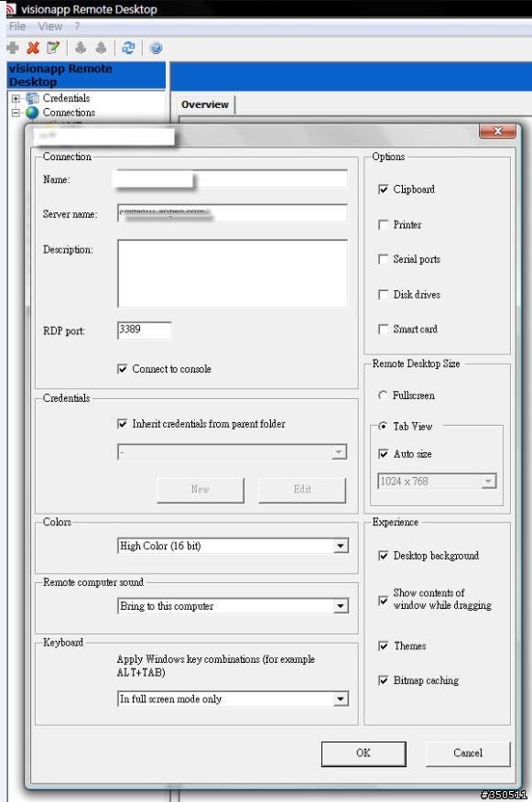Screen dimensions: 532x802
Task: Enable the Printer option
Action: point(383,224)
